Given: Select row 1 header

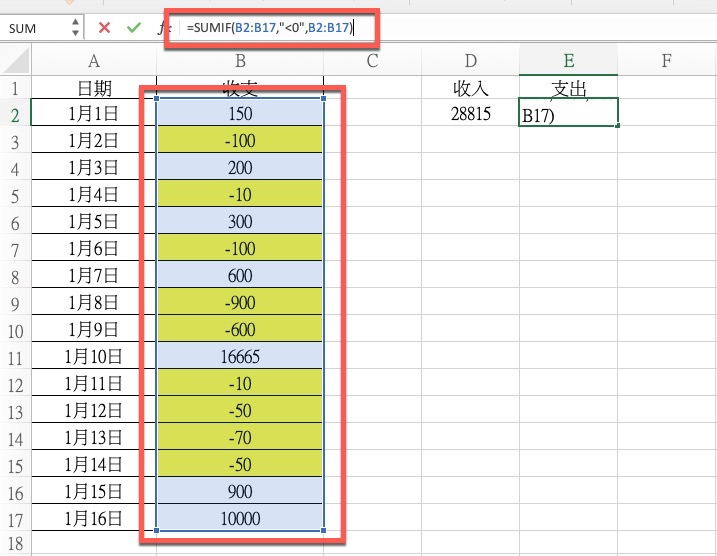Looking at the screenshot, I should coord(15,88).
